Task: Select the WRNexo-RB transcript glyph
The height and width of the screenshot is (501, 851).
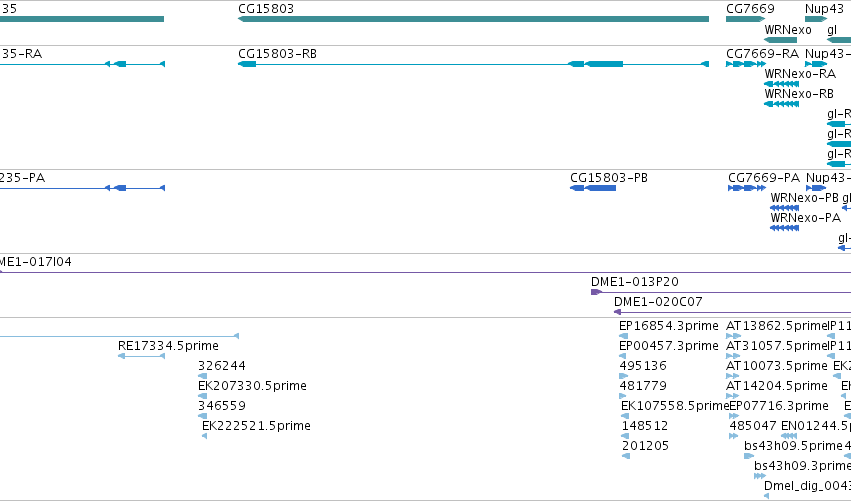Action: 781,104
